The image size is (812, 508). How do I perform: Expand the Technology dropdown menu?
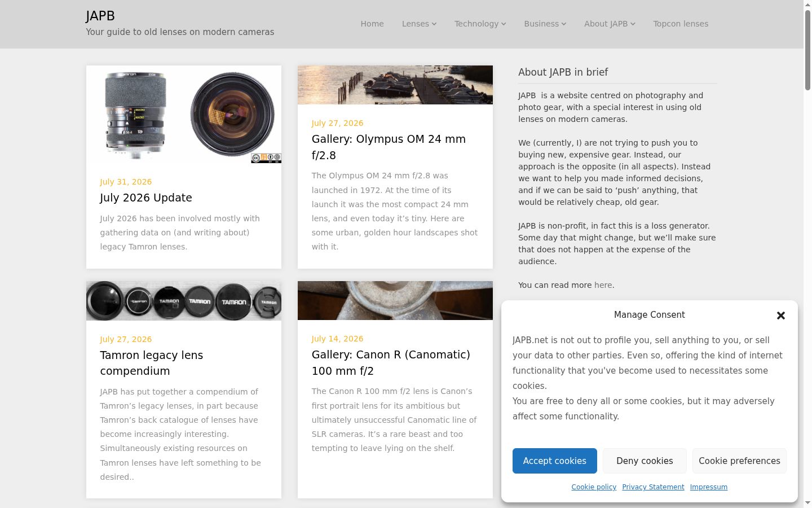[x=480, y=24]
